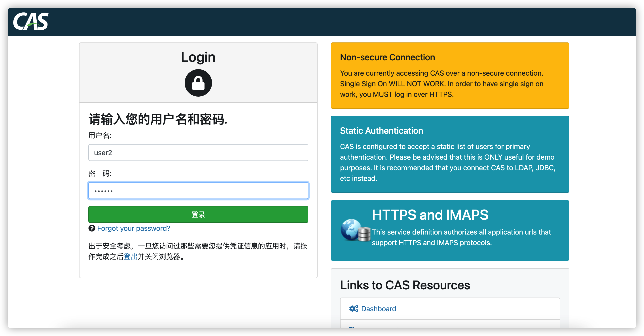Click the Login title of the form

[198, 57]
